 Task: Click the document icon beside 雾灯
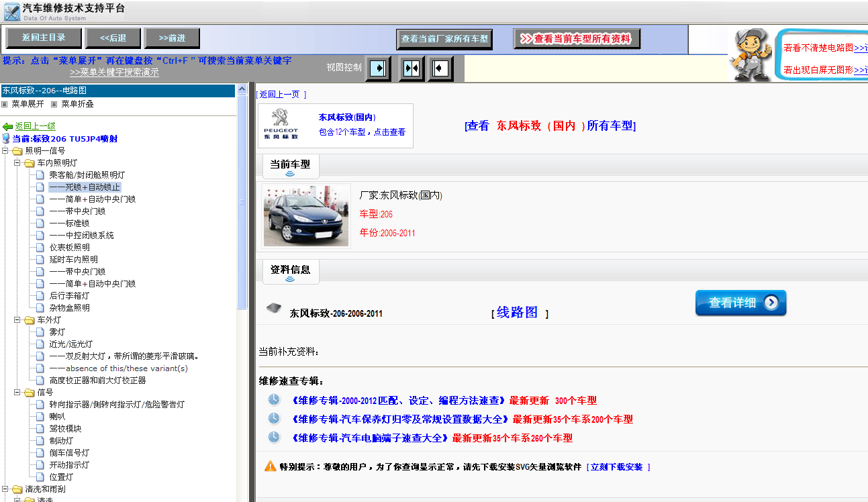(40, 332)
